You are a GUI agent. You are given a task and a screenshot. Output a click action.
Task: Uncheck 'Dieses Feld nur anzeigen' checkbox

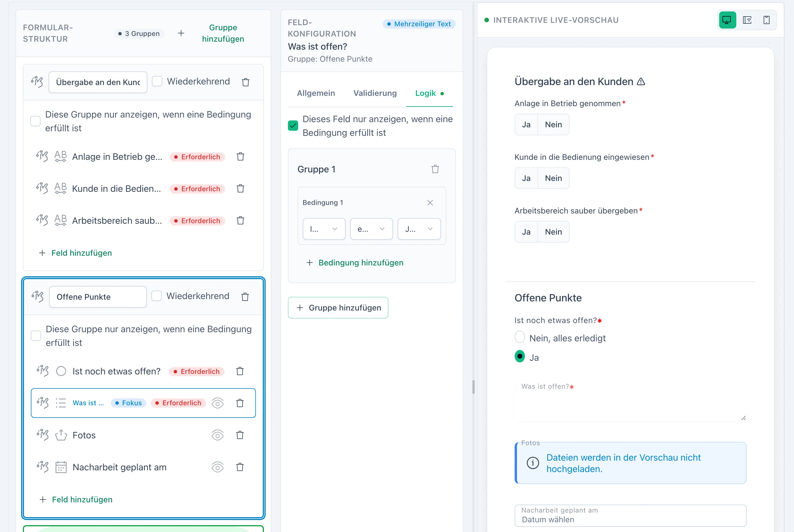point(293,126)
